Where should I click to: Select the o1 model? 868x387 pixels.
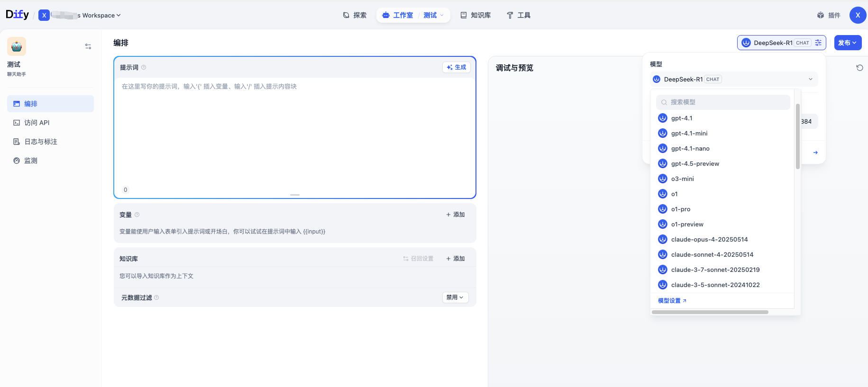(723, 194)
